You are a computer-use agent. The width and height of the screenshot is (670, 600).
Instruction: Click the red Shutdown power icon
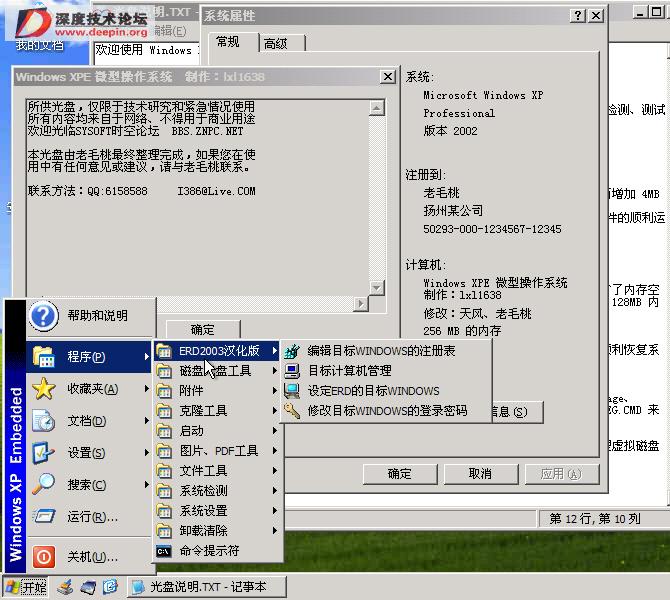point(44,557)
